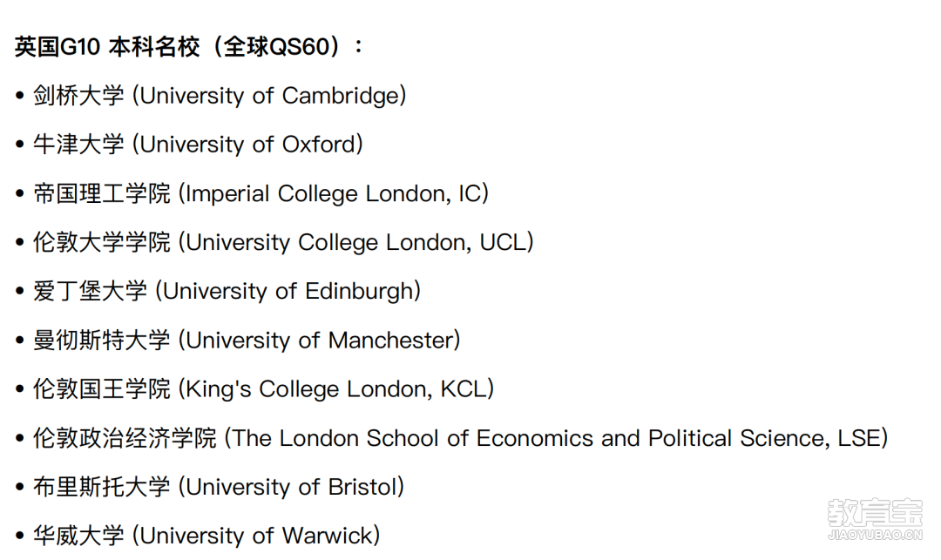Image resolution: width=941 pixels, height=560 pixels.
Task: Click the 剑桥大学 Chinese name
Action: (x=78, y=95)
